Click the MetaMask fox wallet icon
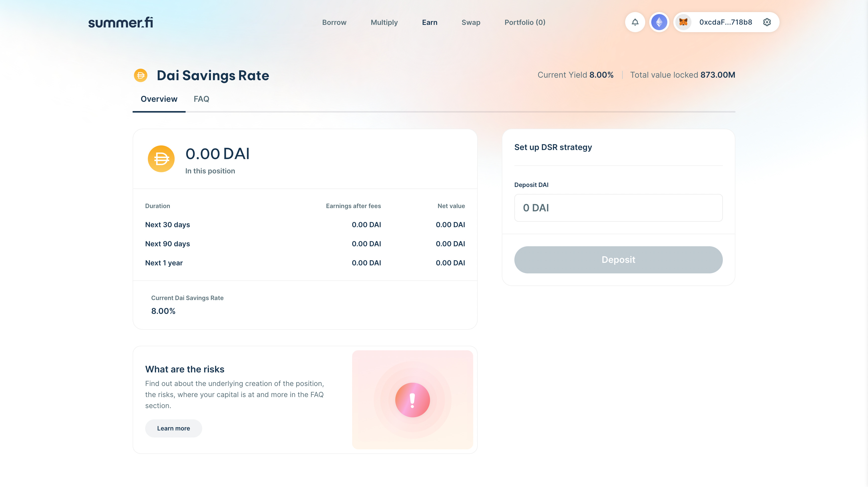The height and width of the screenshot is (487, 868). 683,22
